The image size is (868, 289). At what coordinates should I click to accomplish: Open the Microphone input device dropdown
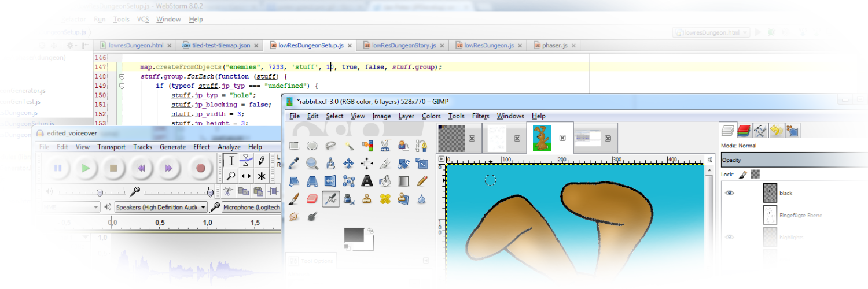pos(251,207)
